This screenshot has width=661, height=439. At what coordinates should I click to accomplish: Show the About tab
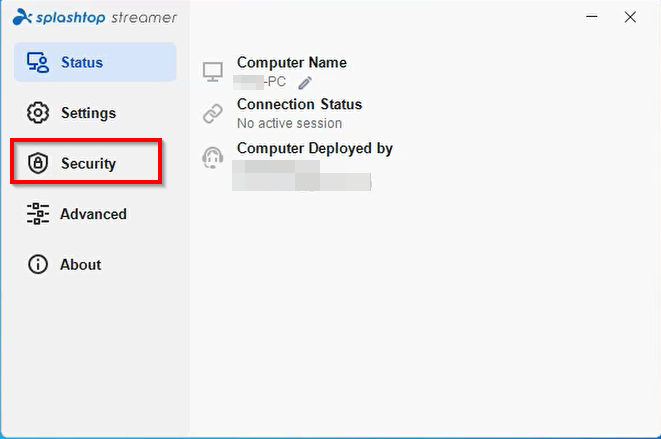(81, 265)
